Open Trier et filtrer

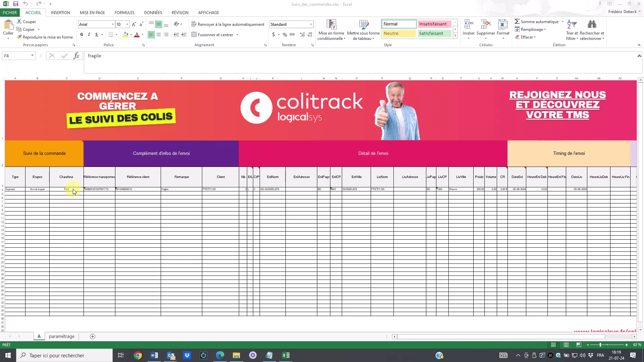572,30
